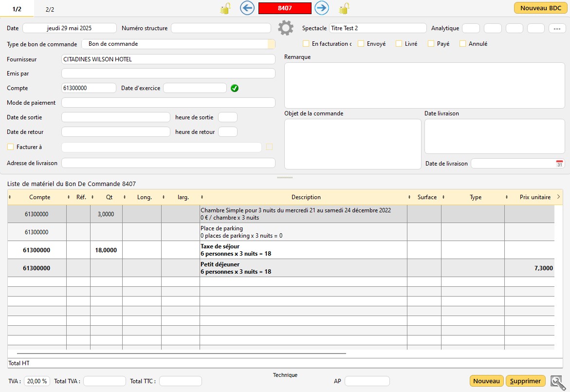Go to next order with right arrow
Image resolution: width=570 pixels, height=392 pixels.
point(322,8)
